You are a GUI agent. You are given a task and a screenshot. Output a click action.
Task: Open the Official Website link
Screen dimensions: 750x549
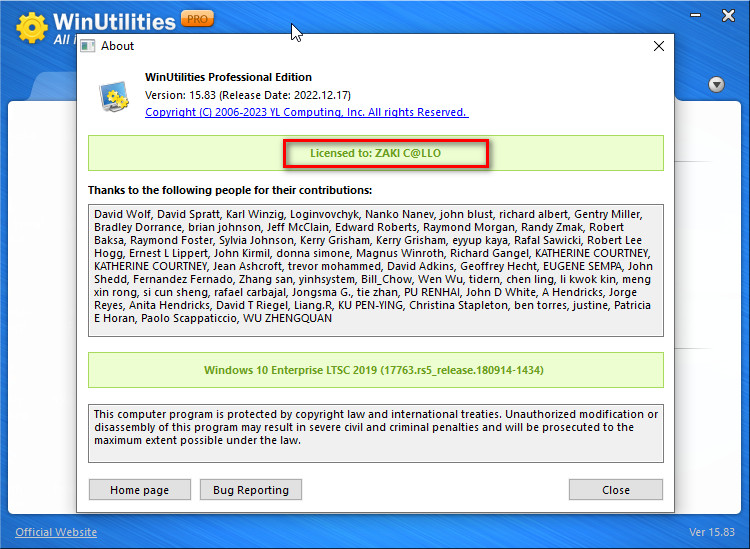pos(56,532)
